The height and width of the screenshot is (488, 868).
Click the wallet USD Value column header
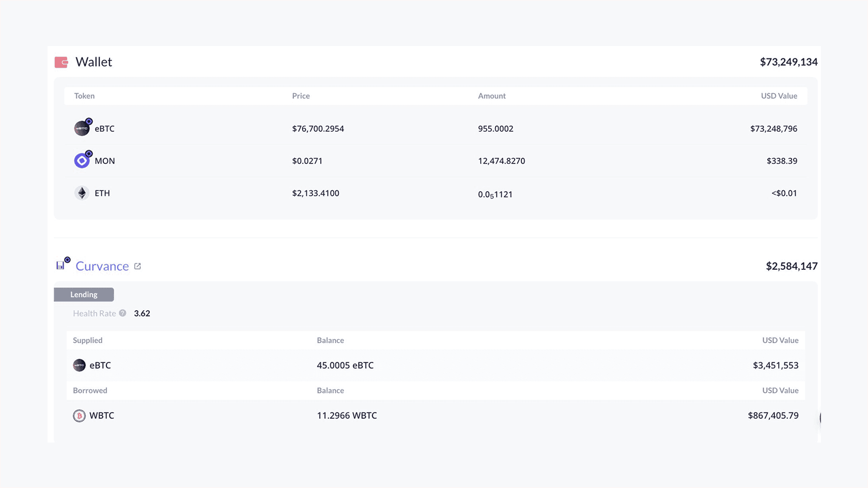coord(779,96)
